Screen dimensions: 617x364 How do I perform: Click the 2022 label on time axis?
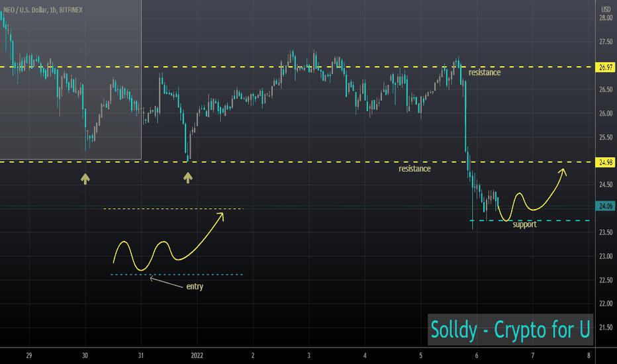tap(197, 355)
